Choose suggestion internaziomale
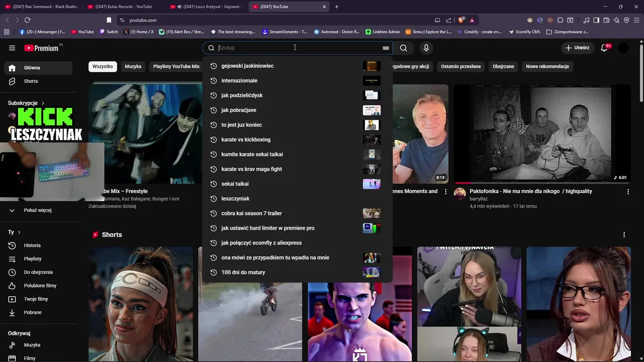The height and width of the screenshot is (362, 644). [297, 80]
